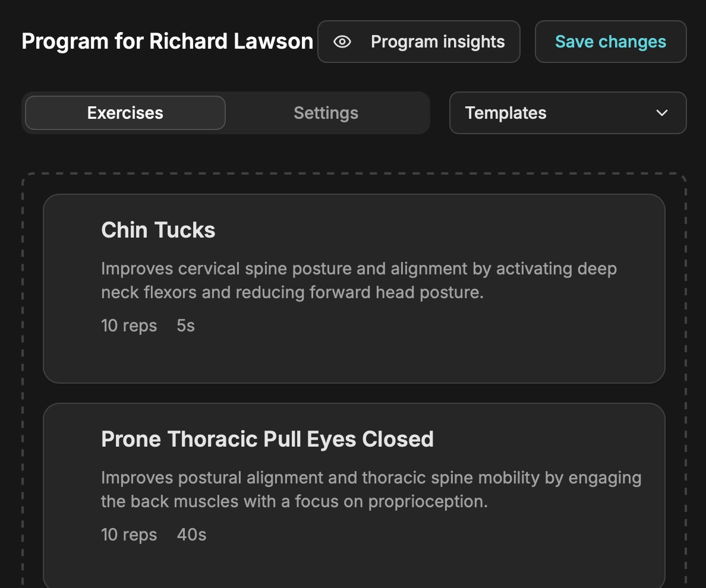This screenshot has width=706, height=588.
Task: Open the Templates dropdown
Action: [567, 113]
